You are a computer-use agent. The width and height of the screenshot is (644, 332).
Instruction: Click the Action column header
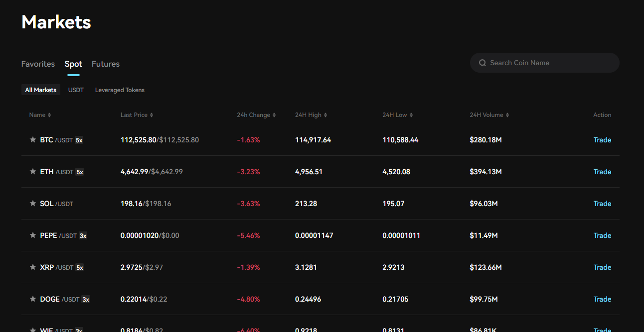602,115
